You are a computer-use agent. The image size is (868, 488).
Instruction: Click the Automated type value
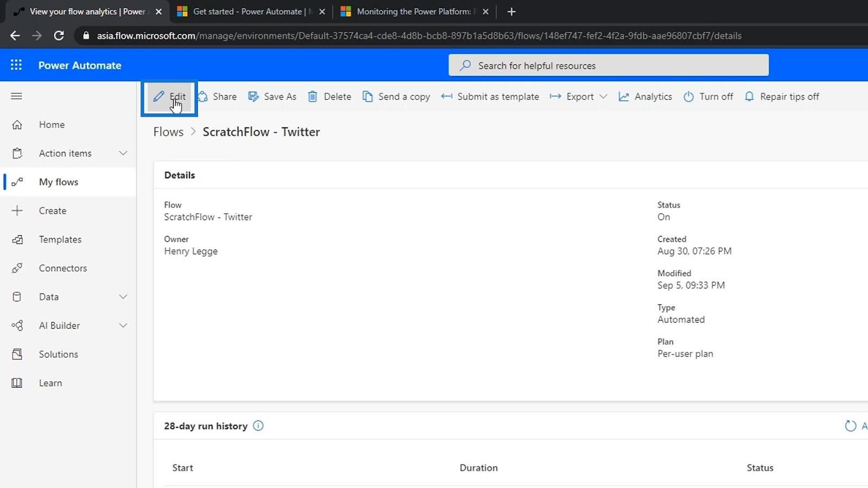point(681,319)
